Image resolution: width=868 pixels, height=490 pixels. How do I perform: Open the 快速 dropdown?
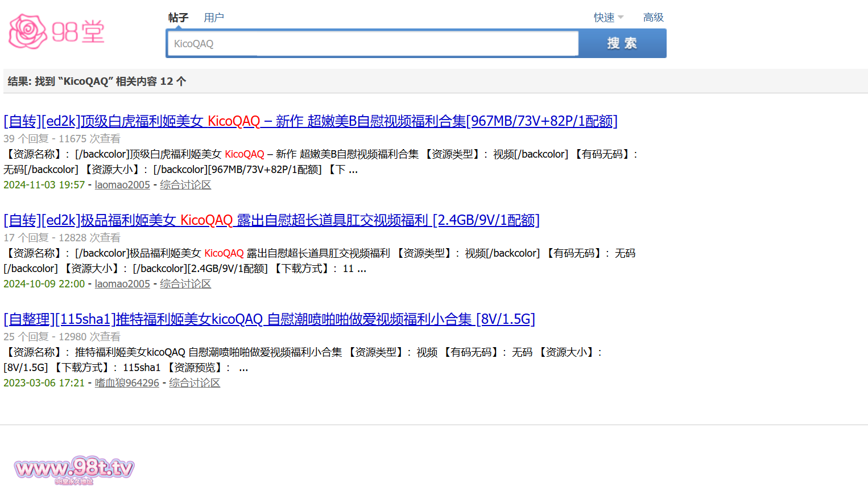[609, 18]
